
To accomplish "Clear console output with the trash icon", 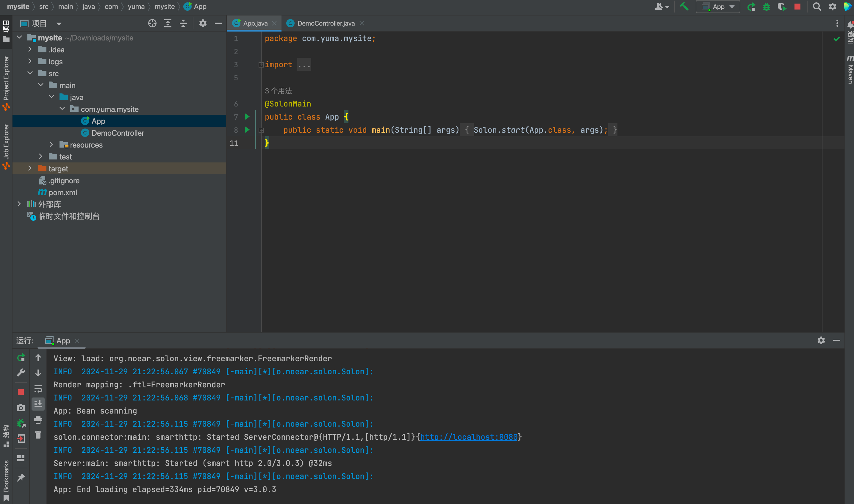I will click(x=38, y=435).
